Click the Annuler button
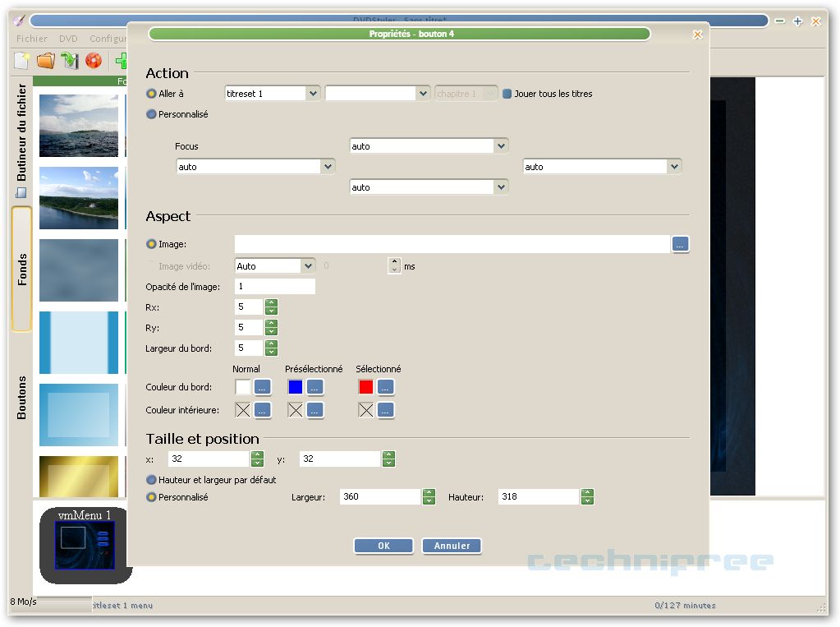This screenshot has height=627, width=840. pos(452,546)
